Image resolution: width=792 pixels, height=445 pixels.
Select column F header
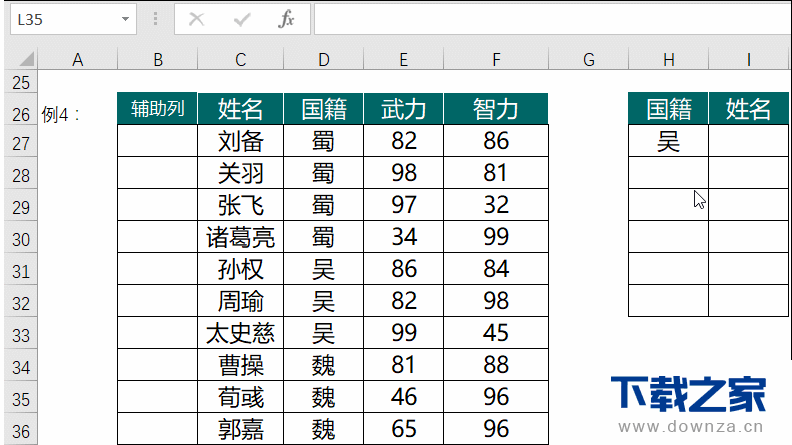tap(496, 60)
